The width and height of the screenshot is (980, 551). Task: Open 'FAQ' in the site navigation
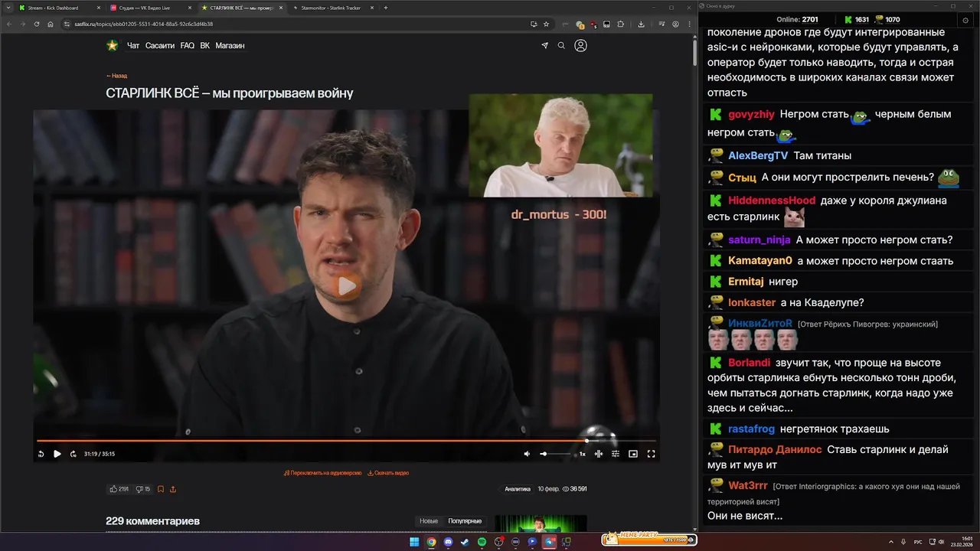[188, 46]
